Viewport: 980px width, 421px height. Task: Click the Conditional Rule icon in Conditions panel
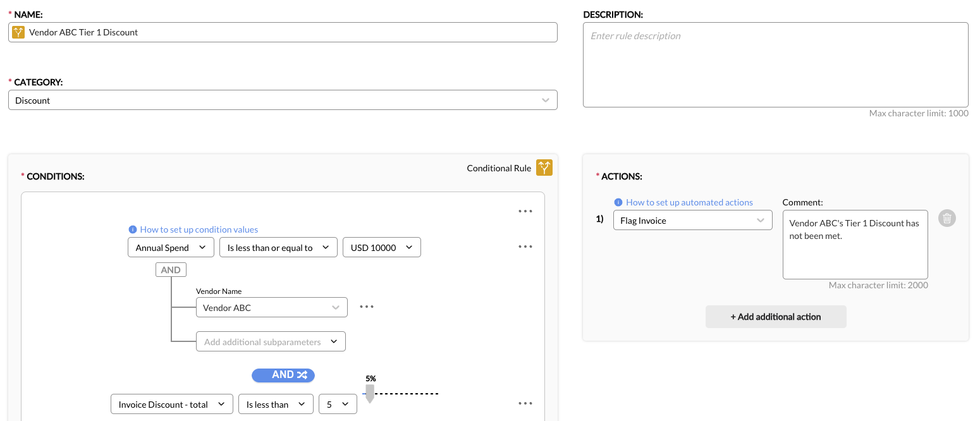point(544,168)
